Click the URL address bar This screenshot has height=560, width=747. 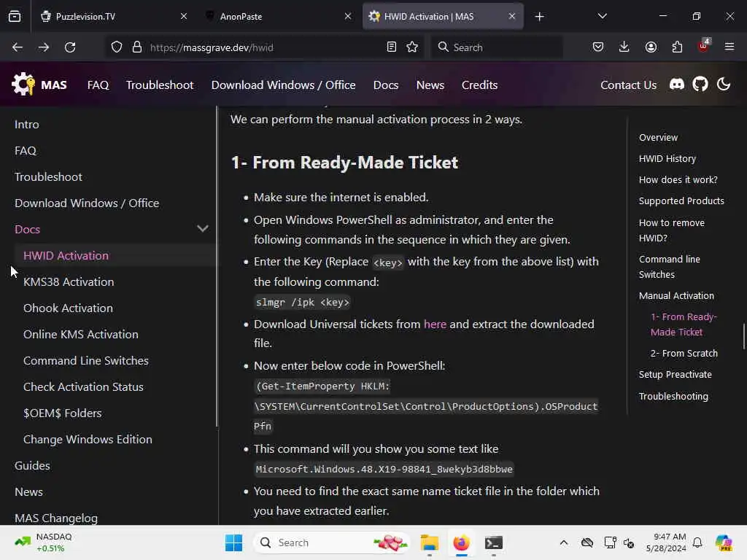click(263, 47)
